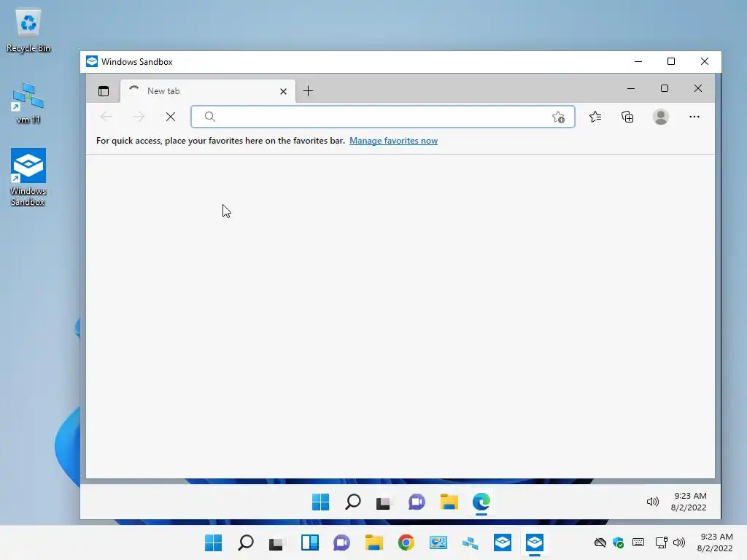This screenshot has width=747, height=560.
Task: Maximize the Windows Sandbox window
Action: pos(671,61)
